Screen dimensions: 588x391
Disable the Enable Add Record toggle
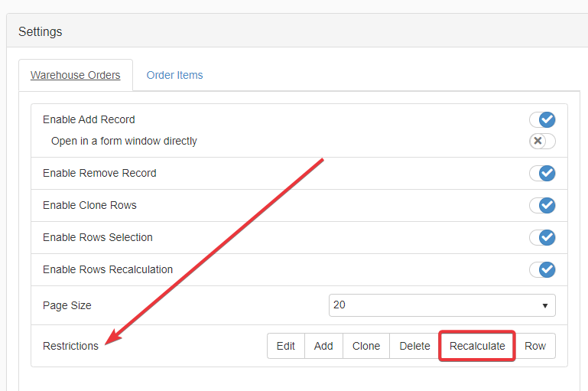pos(542,119)
